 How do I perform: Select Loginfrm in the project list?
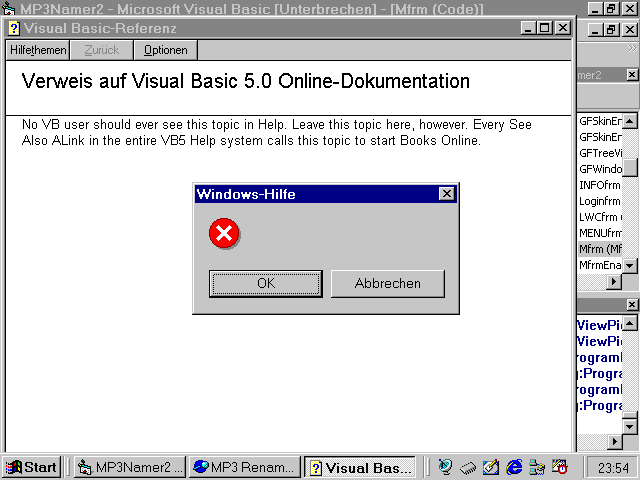coord(600,201)
